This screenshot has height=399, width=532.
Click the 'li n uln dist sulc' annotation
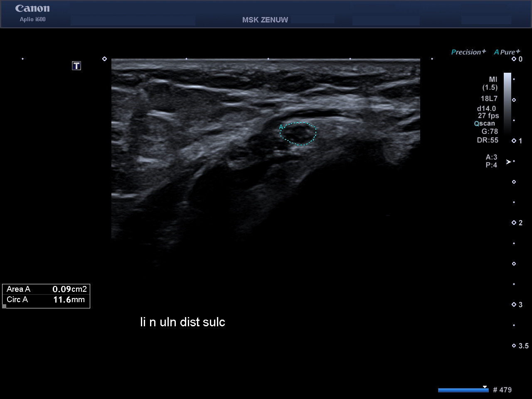[x=182, y=322]
